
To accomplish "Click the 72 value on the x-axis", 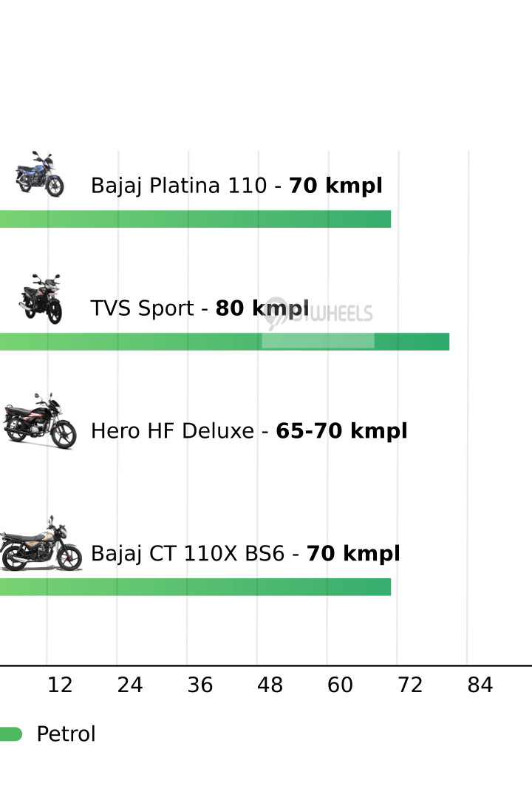I will pos(410,685).
